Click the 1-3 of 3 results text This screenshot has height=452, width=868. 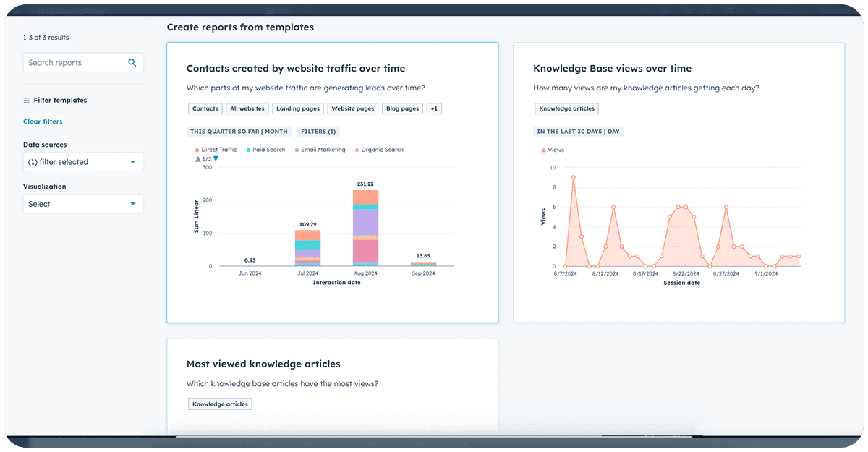[46, 37]
